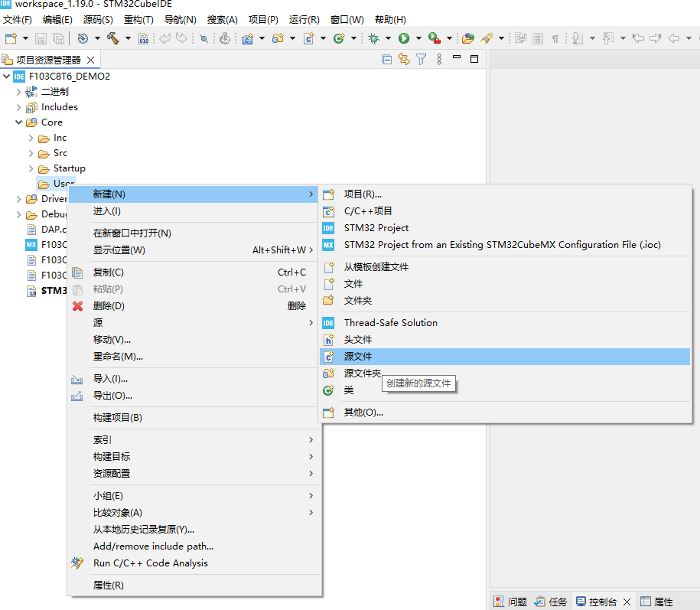
Task: Open the dropdown beside the New icon
Action: (x=25, y=39)
